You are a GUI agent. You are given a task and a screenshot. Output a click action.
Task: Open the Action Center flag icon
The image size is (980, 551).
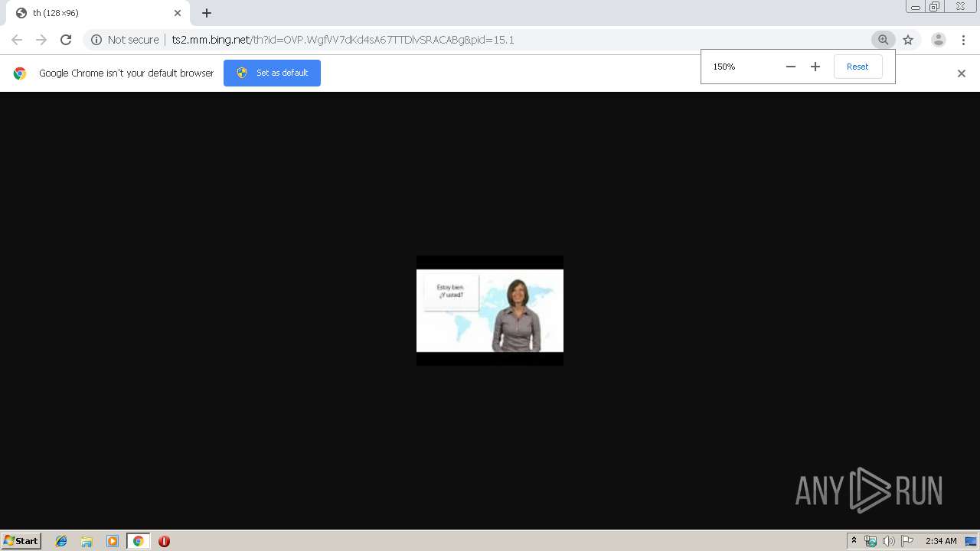[x=907, y=541]
